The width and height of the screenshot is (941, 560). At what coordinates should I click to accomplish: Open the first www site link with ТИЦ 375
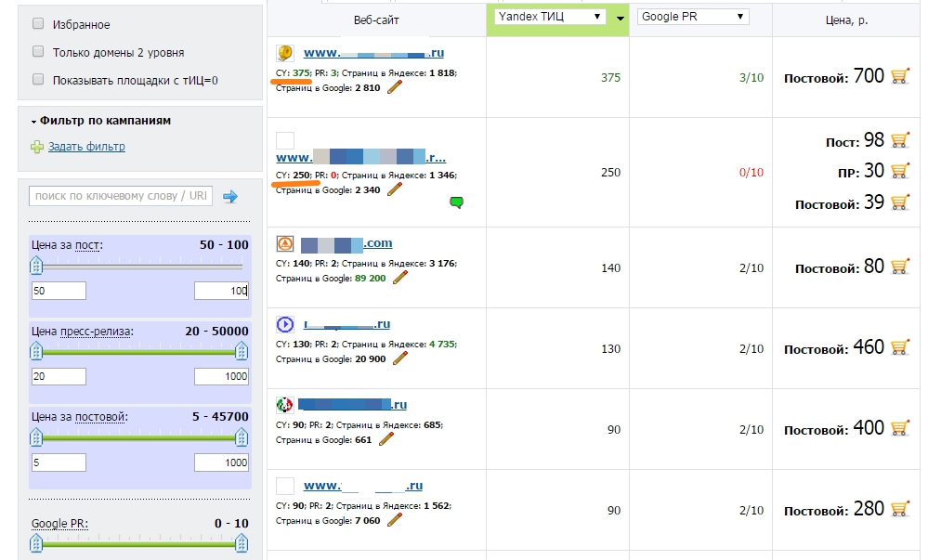coord(373,53)
